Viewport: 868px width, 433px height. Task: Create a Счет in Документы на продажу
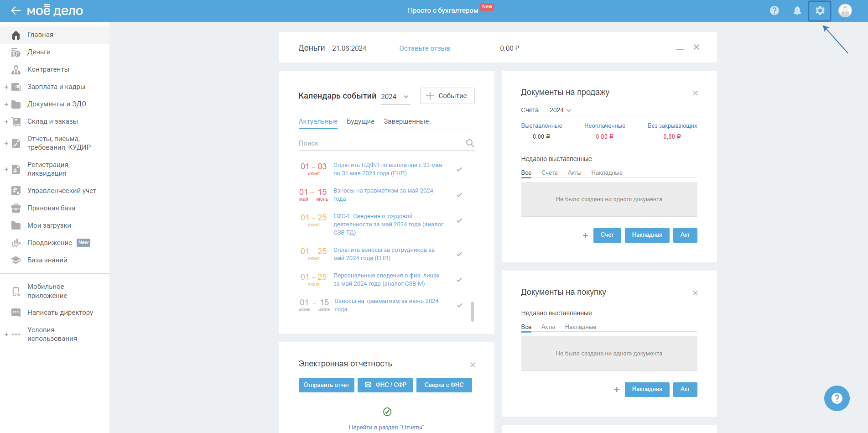pyautogui.click(x=607, y=235)
